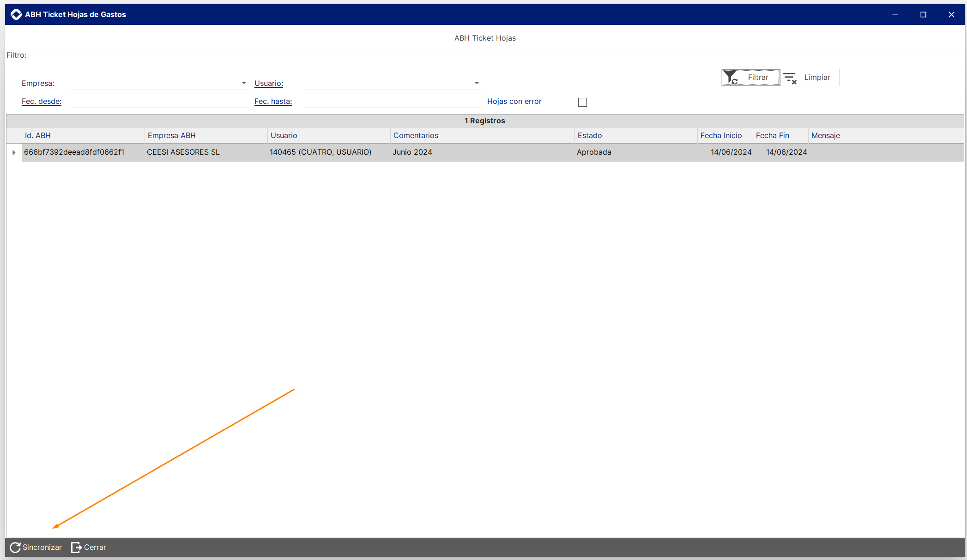967x560 pixels.
Task: Click the Filtrar funnel icon
Action: pyautogui.click(x=731, y=77)
